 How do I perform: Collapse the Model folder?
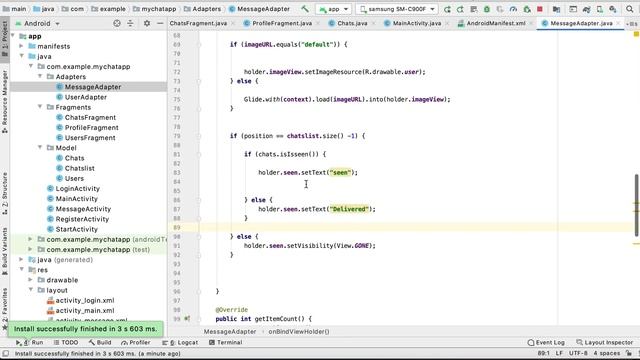pyautogui.click(x=40, y=147)
